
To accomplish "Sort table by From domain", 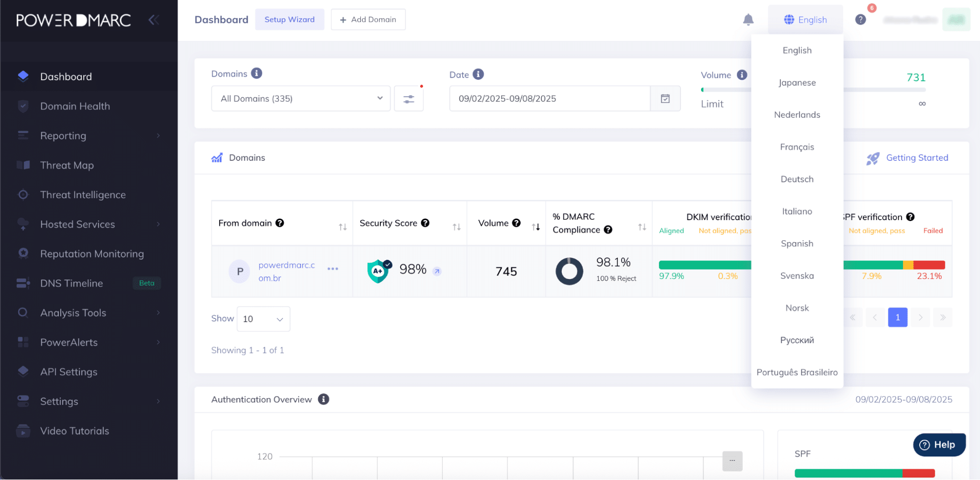I will (x=343, y=227).
